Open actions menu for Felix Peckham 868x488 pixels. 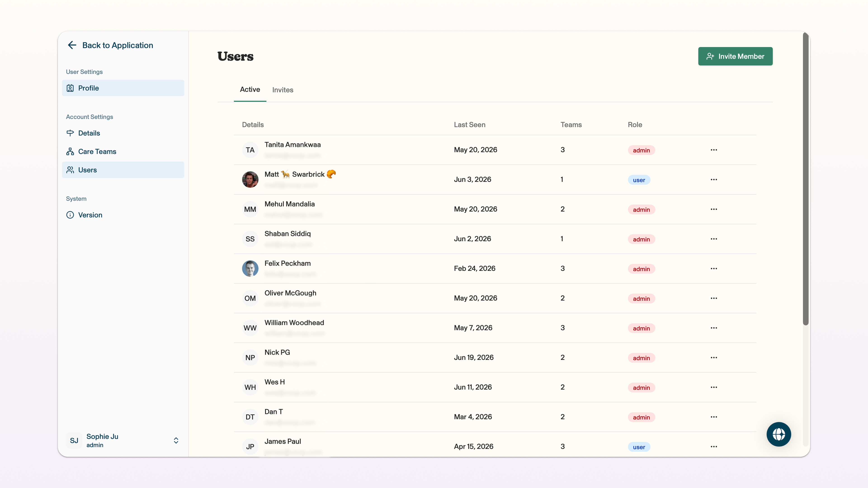[x=714, y=268]
